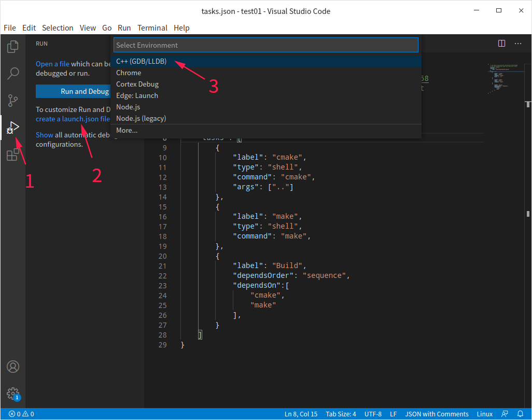Open the editor More Actions menu
Screen dimensions: 532x420
pos(517,44)
